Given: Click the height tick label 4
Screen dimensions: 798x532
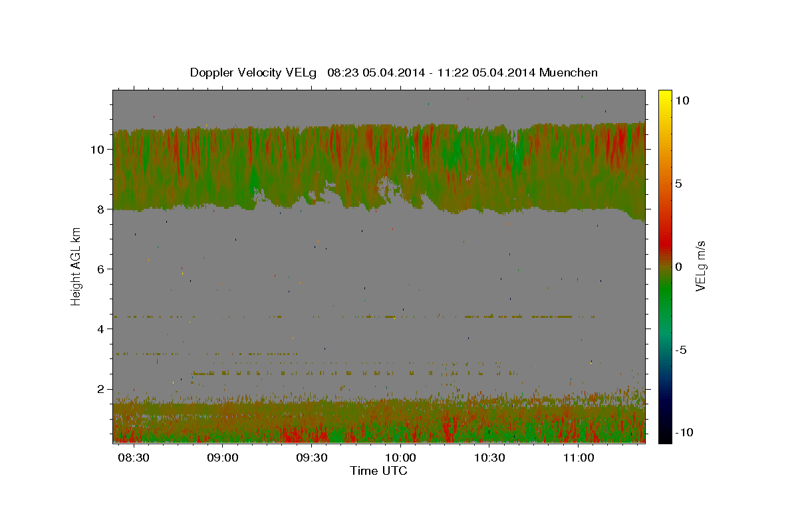Looking at the screenshot, I should [100, 329].
